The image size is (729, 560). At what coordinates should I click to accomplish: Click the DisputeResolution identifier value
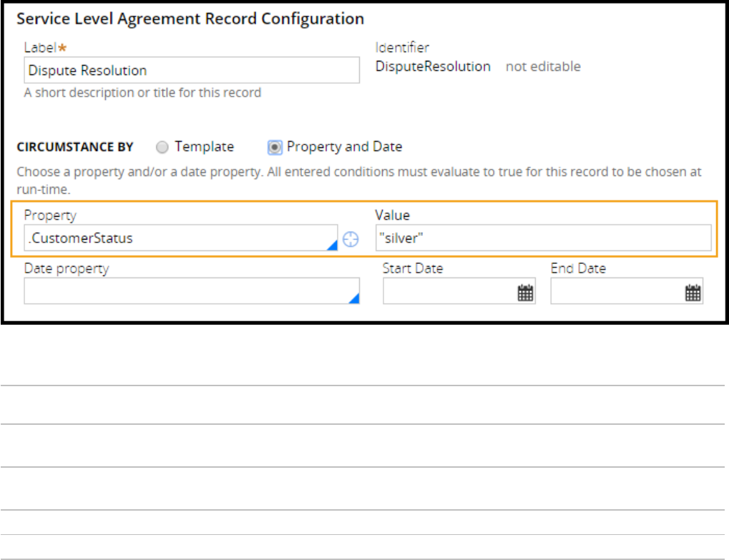click(433, 67)
